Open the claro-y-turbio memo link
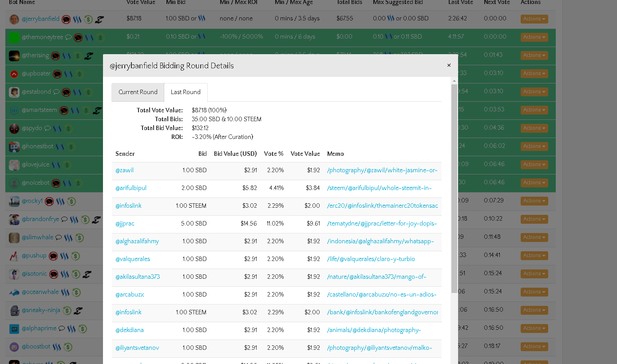This screenshot has width=617, height=364. (371, 259)
